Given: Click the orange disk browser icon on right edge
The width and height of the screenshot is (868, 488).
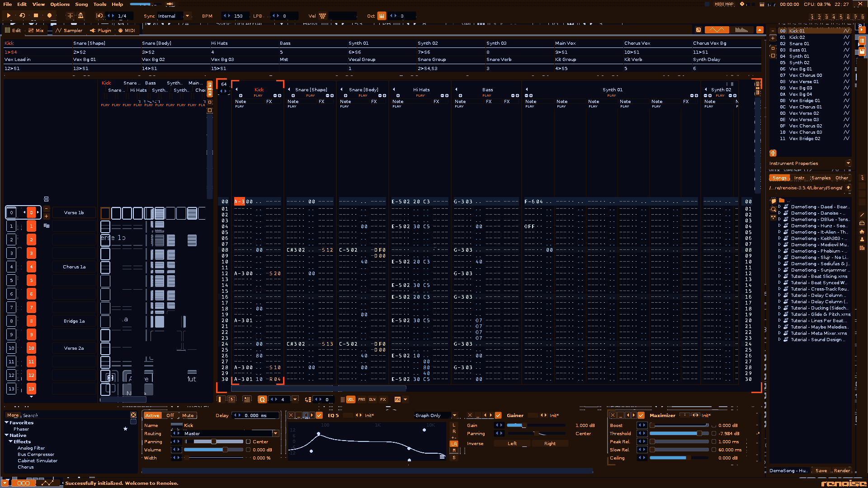Looking at the screenshot, I should click(x=862, y=52).
